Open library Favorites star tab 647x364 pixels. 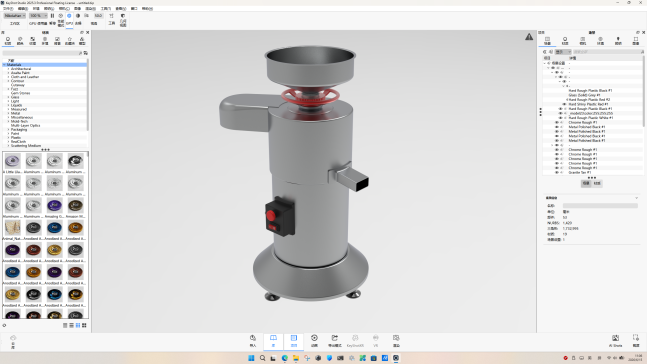pyautogui.click(x=70, y=40)
